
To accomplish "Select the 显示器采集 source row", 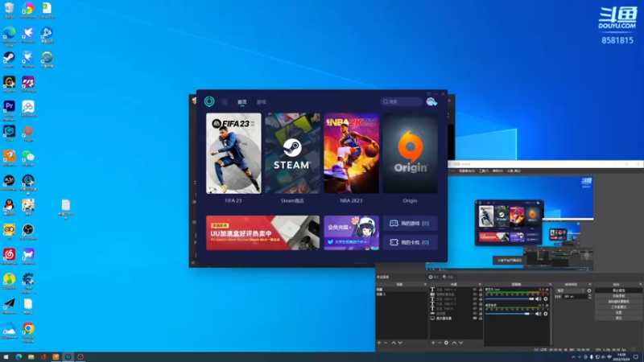I will (x=456, y=318).
